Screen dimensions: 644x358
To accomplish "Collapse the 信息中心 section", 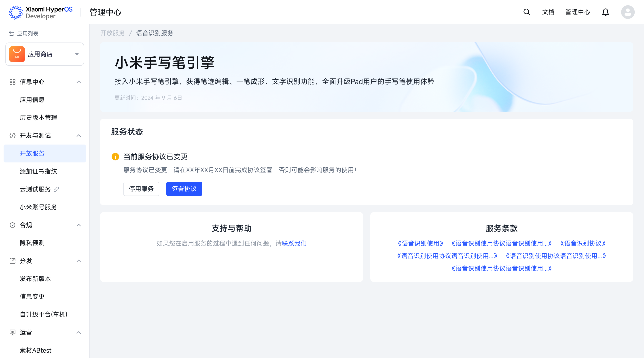I will coord(79,82).
